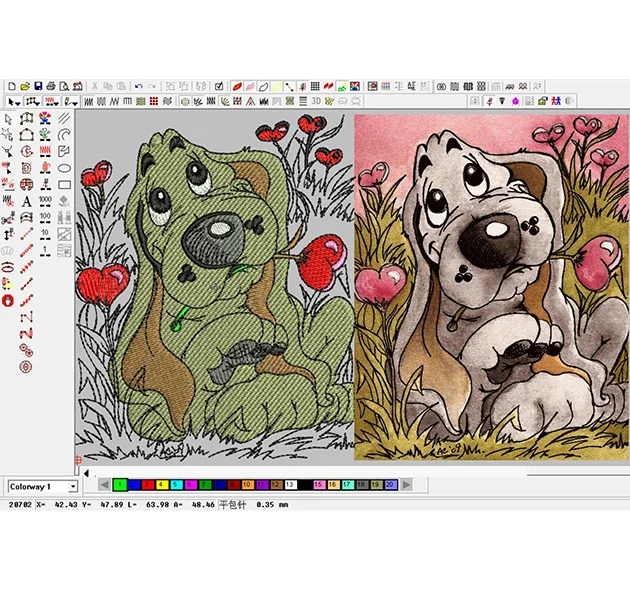Viewport: 630px width, 591px height.
Task: Select the arrow pointer tool in left toolbox
Action: [8, 119]
